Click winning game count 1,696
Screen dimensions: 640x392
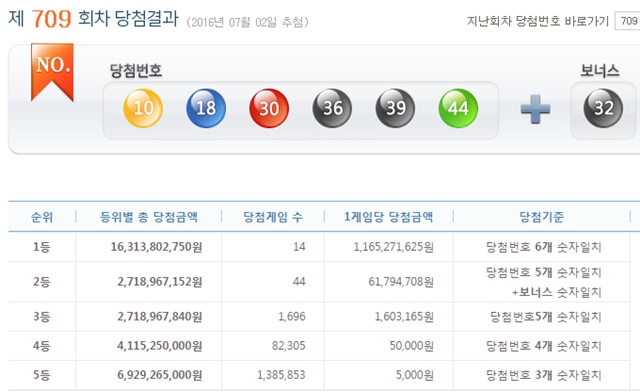(x=292, y=316)
